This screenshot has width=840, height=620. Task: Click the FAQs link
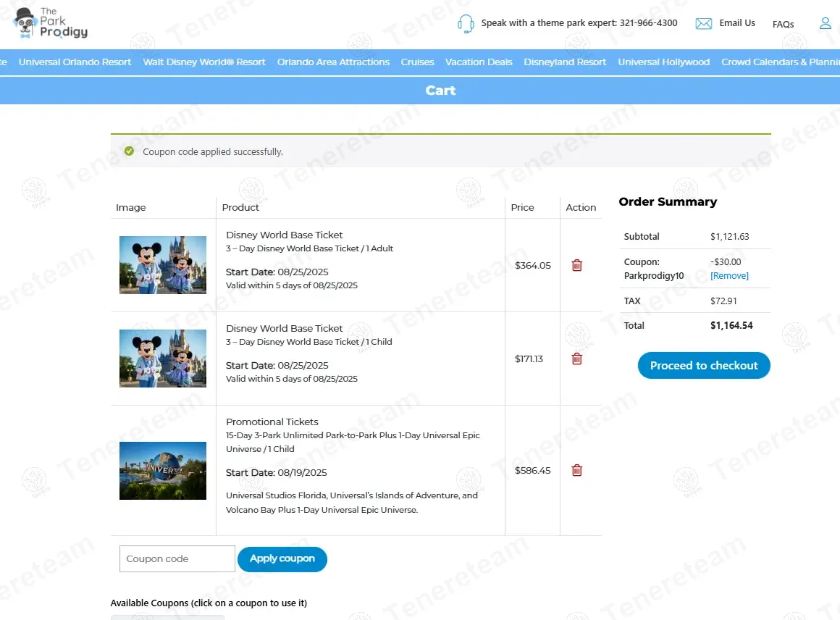click(x=783, y=25)
